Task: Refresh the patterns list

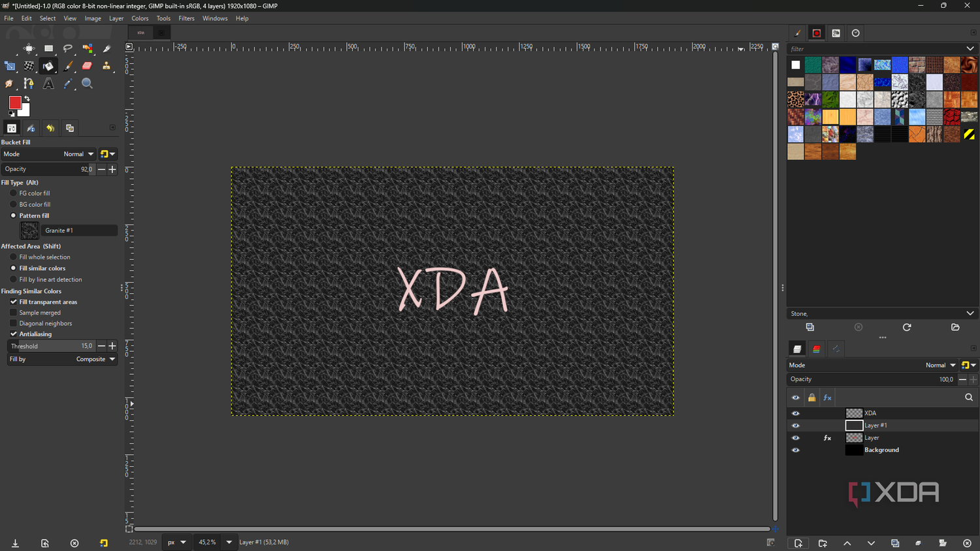Action: pos(907,327)
